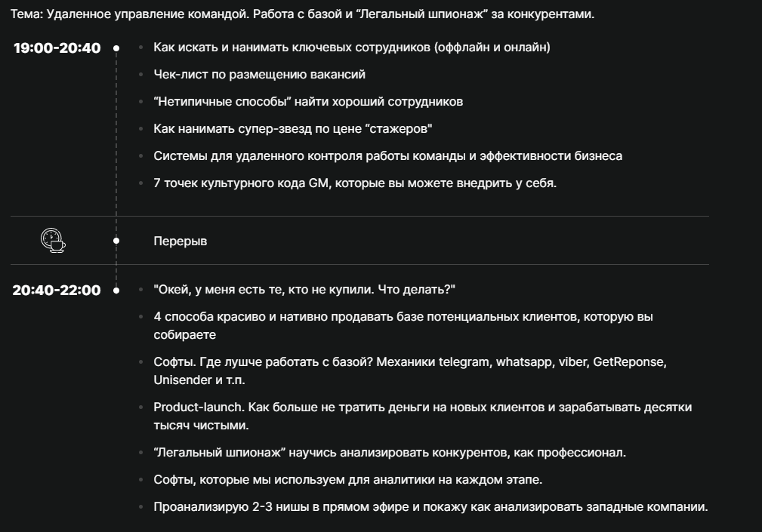Select the 7 точек культурного кода GM item
This screenshot has height=532, width=762.
point(354,183)
